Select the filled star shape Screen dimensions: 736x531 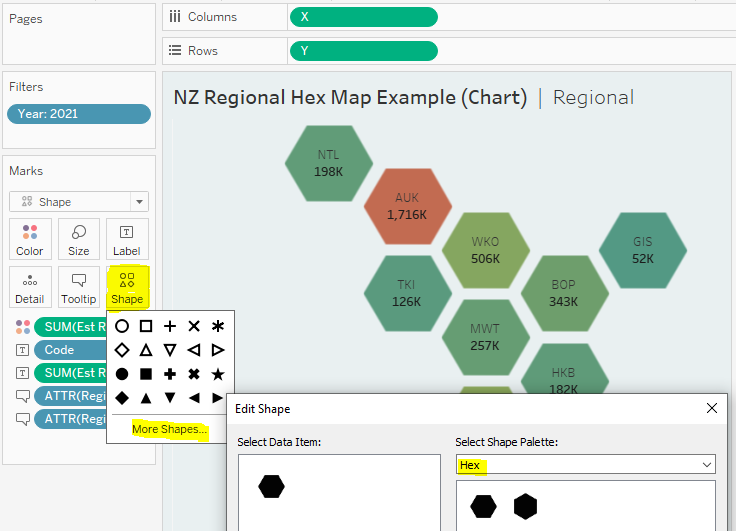coord(218,374)
